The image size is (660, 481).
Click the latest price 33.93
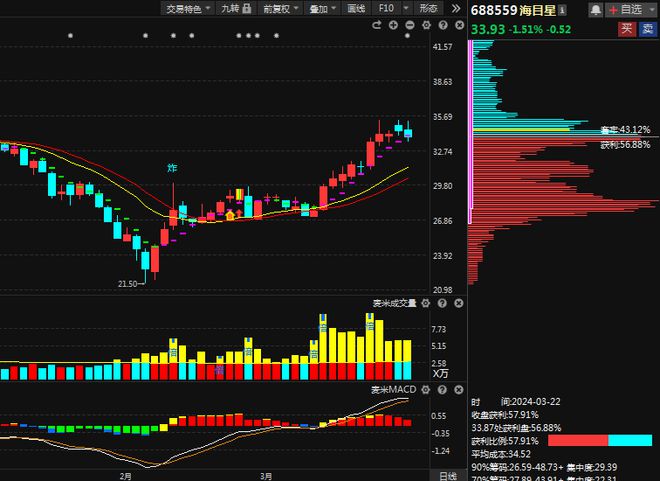487,29
